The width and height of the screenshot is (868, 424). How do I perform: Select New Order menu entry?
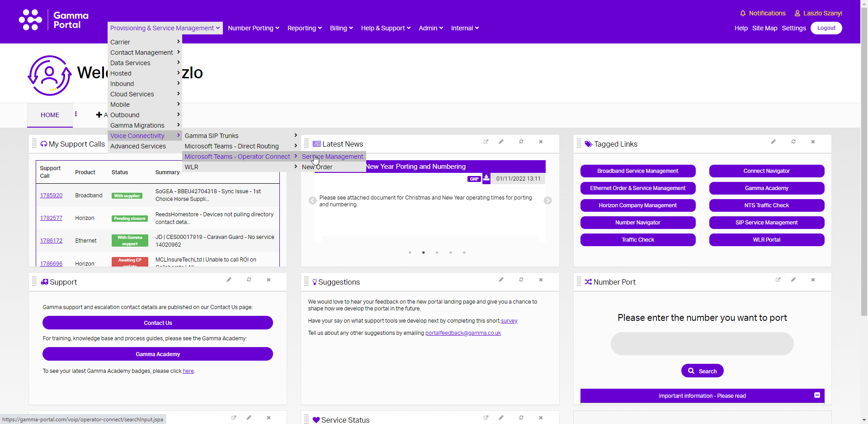[x=333, y=167]
